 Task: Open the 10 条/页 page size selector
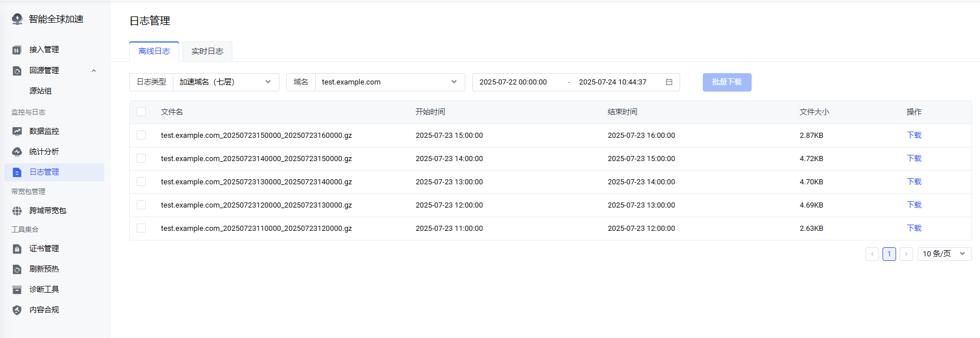pyautogui.click(x=944, y=254)
